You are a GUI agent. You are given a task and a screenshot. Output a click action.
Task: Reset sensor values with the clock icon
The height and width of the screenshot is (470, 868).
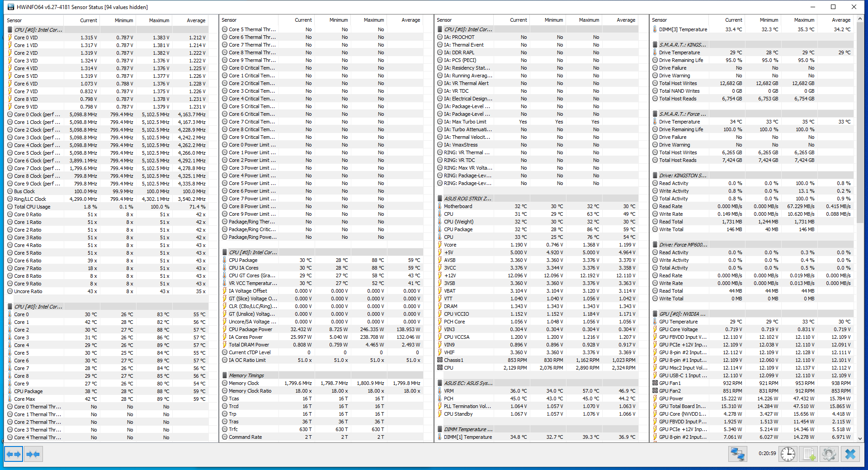coord(788,454)
